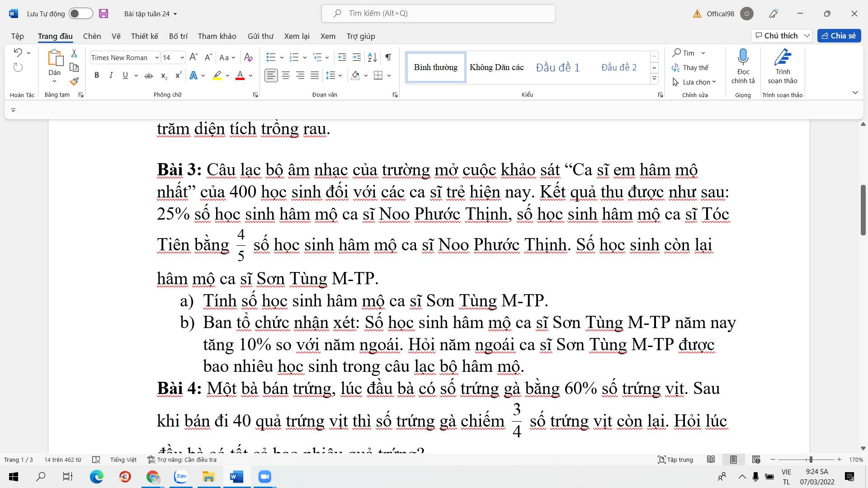This screenshot has width=868, height=488.
Task: Click accessibility status Trợ năng: Cần điều tra
Action: pyautogui.click(x=182, y=460)
